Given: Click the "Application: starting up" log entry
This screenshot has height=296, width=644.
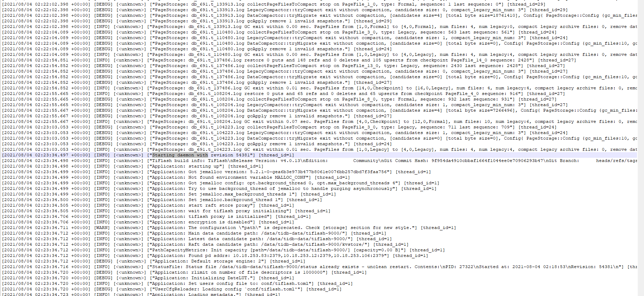Looking at the screenshot, I should coord(133,166).
